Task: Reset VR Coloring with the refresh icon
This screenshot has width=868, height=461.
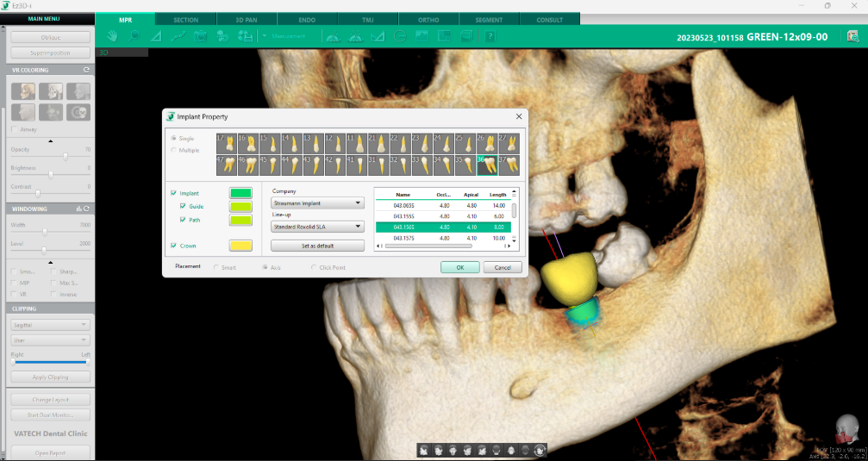Action: [85, 70]
